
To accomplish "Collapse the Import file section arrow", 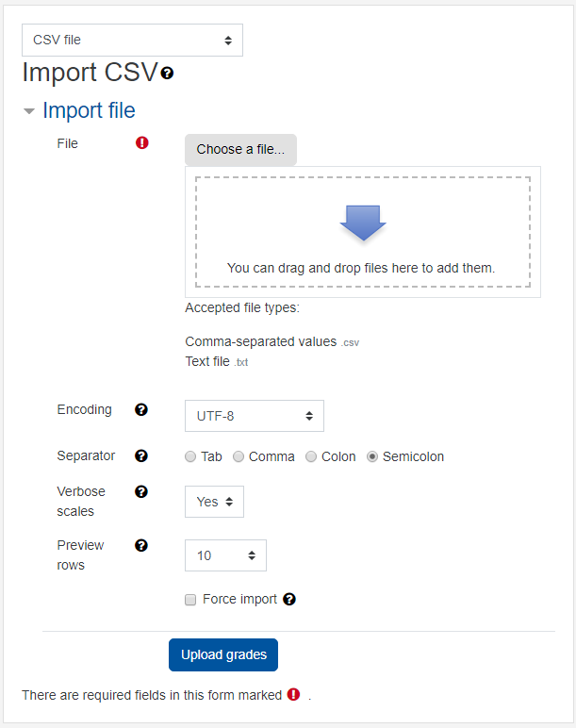I will point(29,111).
